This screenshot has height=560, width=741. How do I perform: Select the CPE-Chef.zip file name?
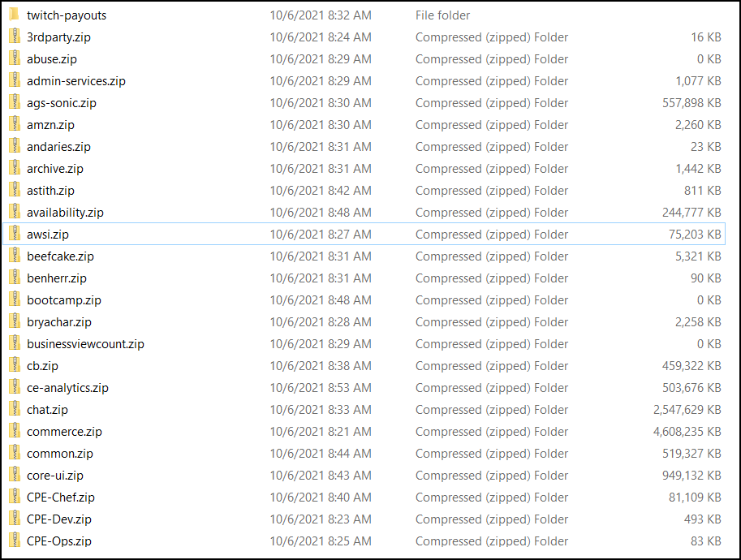[61, 498]
